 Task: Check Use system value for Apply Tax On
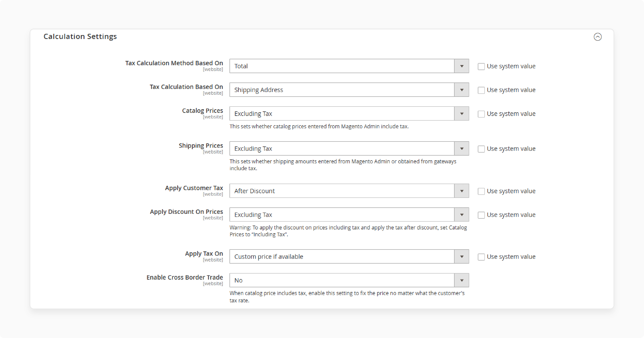481,257
